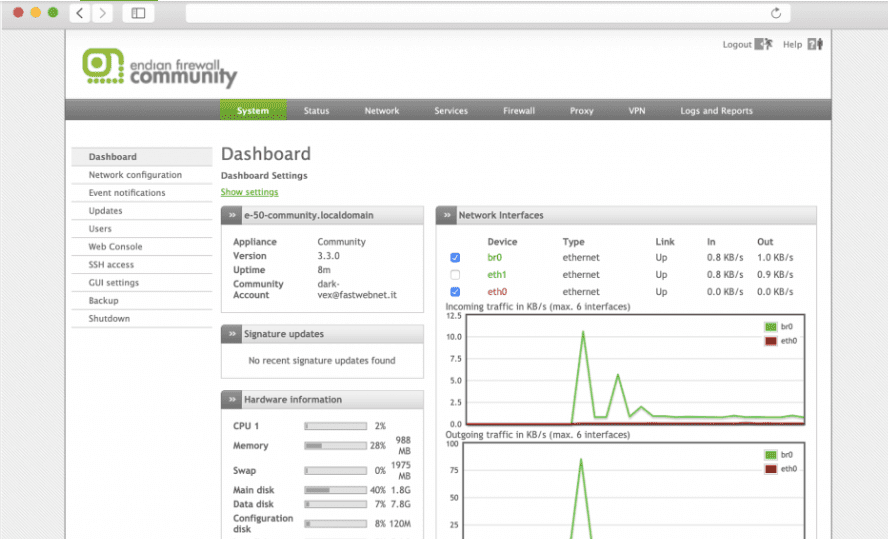Click the Show settings link

(249, 192)
